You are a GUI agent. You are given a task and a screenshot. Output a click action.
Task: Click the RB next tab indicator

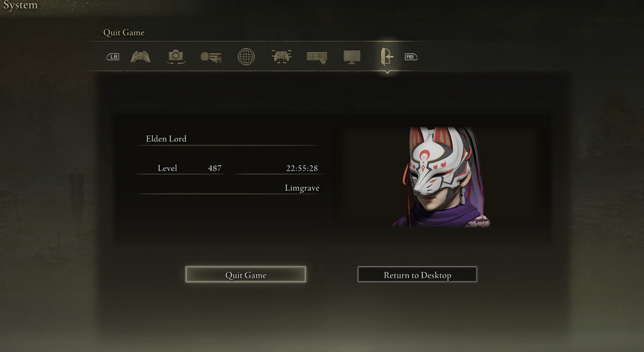410,57
